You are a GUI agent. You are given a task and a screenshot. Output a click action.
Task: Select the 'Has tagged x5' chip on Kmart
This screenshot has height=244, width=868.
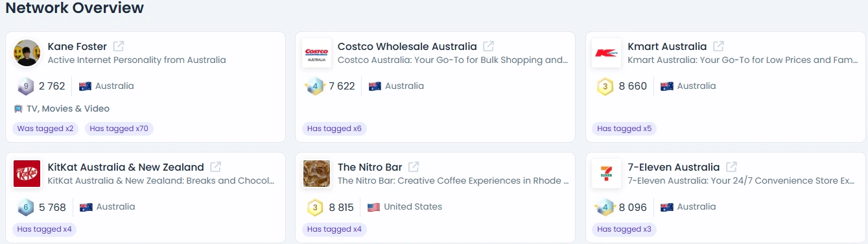coord(624,128)
